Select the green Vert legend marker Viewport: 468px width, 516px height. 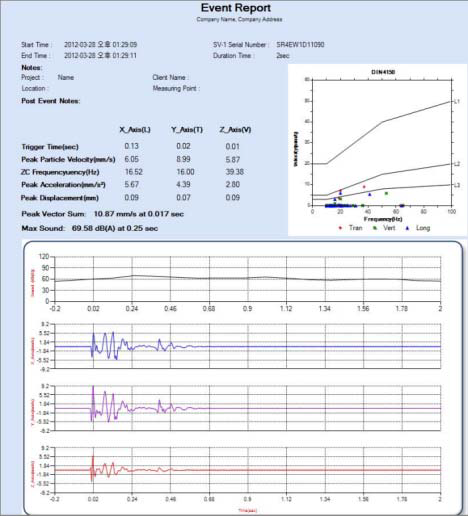pyautogui.click(x=375, y=228)
